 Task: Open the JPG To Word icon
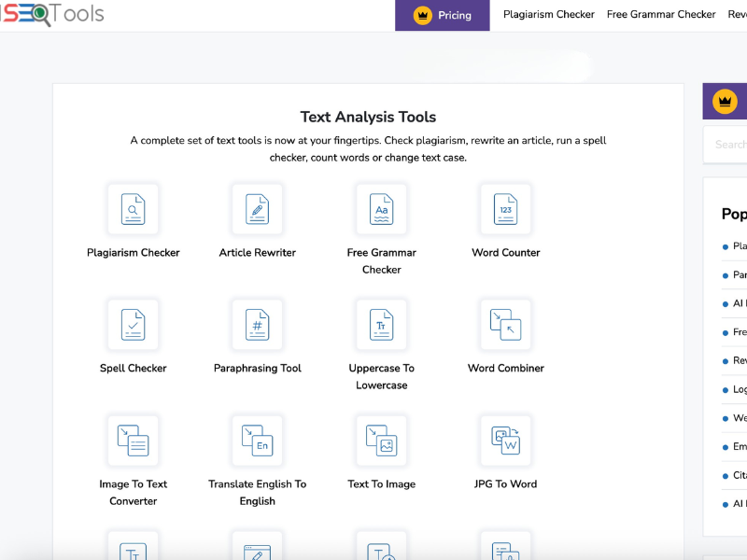(x=506, y=441)
